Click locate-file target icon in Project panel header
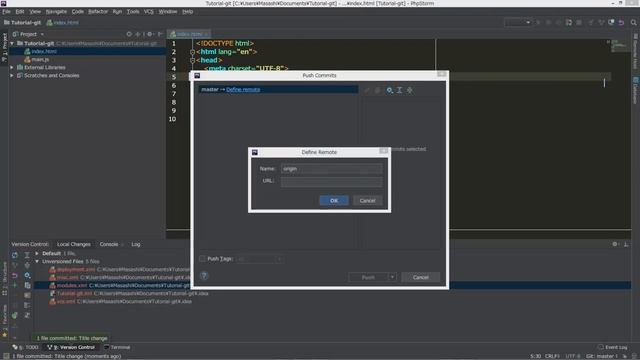Viewport: 640px width, 360px height. pyautogui.click(x=129, y=34)
